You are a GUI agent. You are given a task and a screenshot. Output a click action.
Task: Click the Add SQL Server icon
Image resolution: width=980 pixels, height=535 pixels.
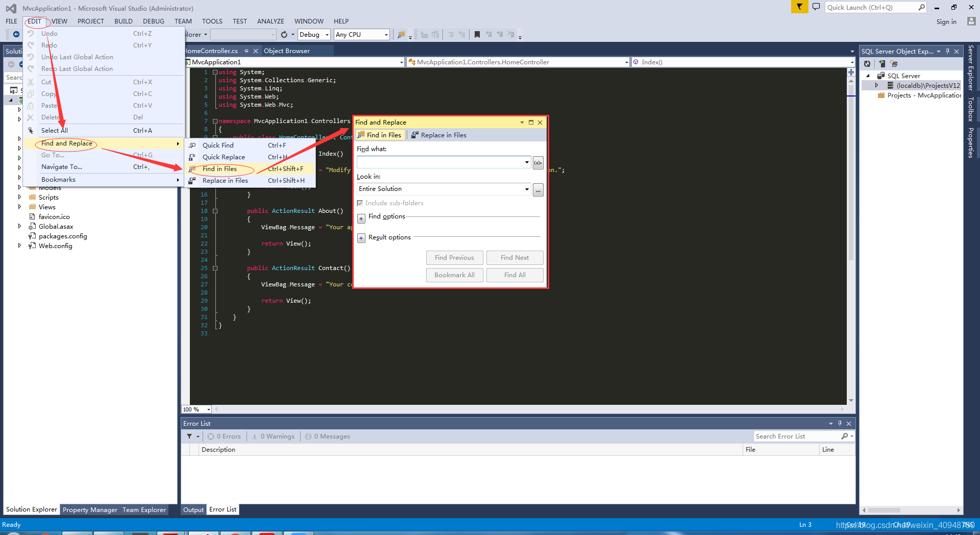click(881, 64)
